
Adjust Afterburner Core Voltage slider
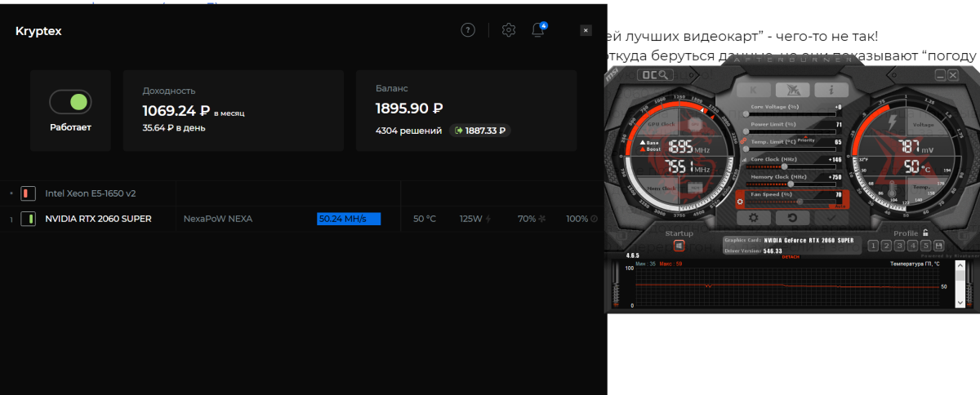pyautogui.click(x=790, y=114)
